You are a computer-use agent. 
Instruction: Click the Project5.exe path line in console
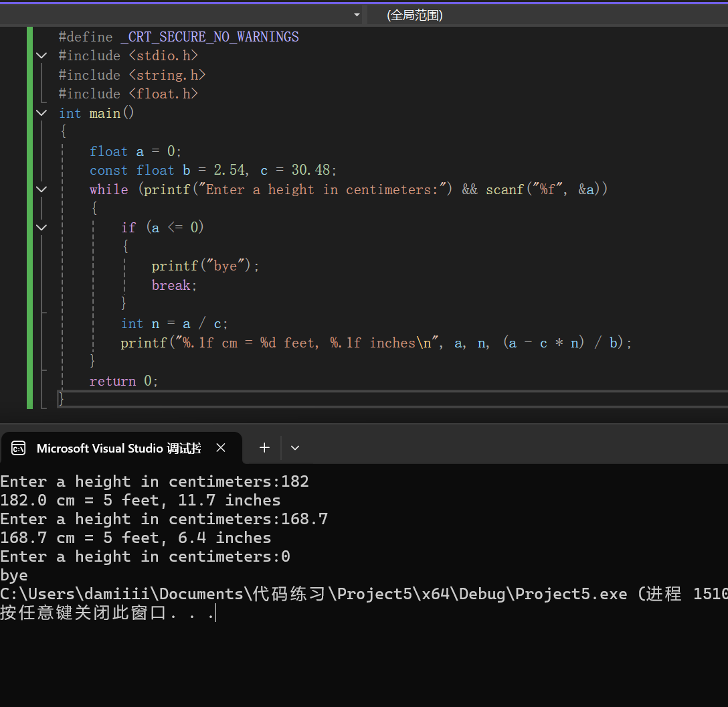(x=364, y=594)
